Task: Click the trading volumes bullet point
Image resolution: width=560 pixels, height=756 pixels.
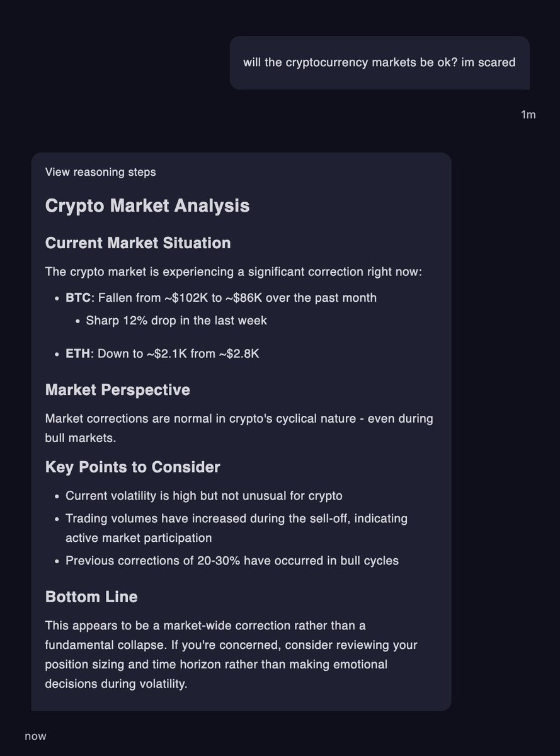Action: (x=237, y=528)
